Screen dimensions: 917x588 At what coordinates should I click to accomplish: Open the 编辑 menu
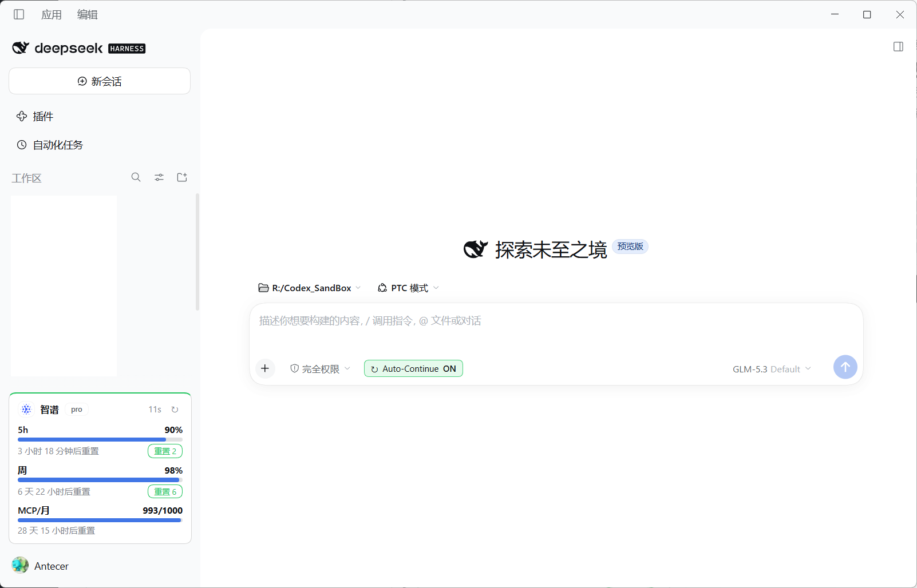point(88,15)
